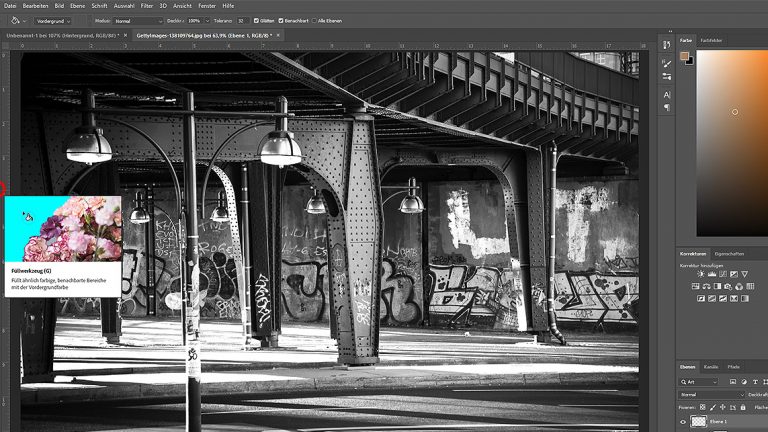
Task: Switch to the Unbenannt-1 document tab
Action: (x=59, y=35)
